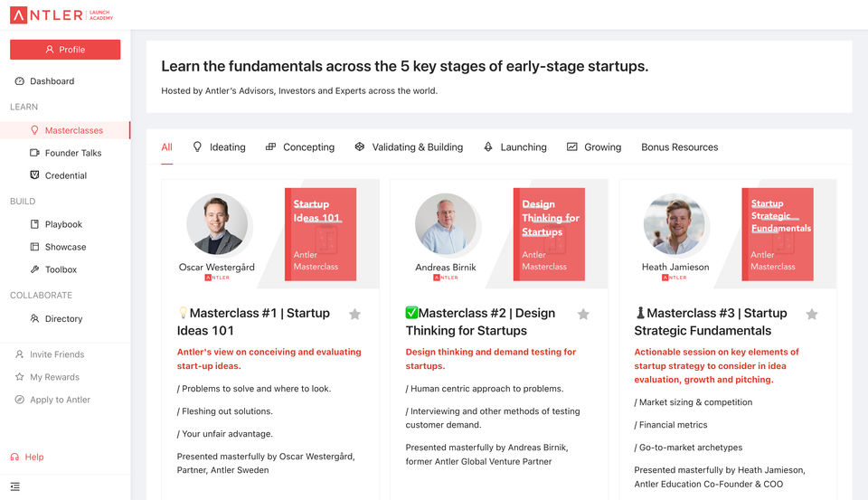The height and width of the screenshot is (500, 868).
Task: Click the Toolbox wrench icon
Action: (34, 269)
